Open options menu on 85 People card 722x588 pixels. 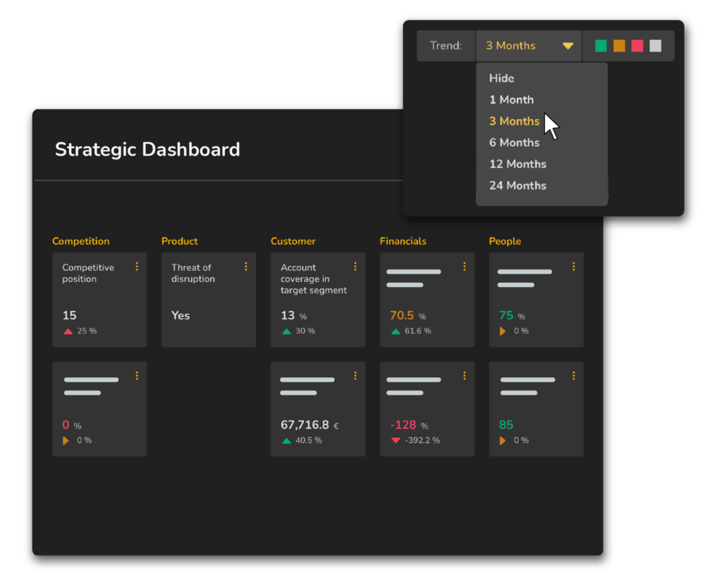click(573, 376)
